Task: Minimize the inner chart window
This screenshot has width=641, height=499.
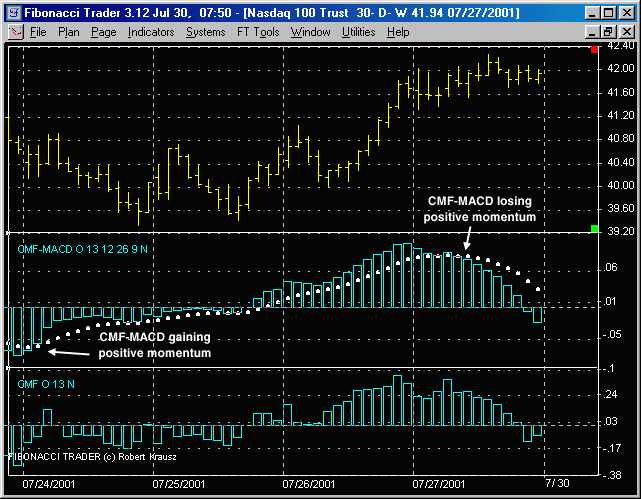Action: pos(589,32)
